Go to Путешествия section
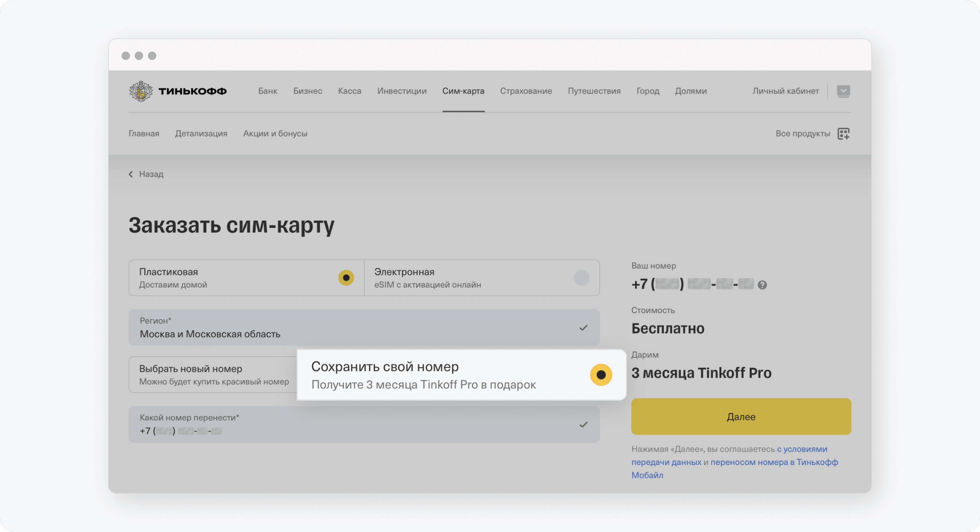The image size is (980, 532). pos(594,91)
